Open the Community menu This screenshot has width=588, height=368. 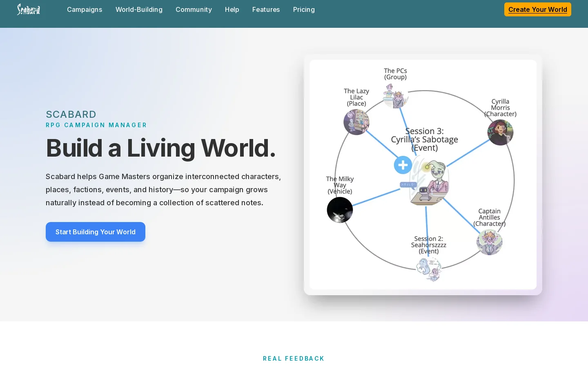(194, 9)
